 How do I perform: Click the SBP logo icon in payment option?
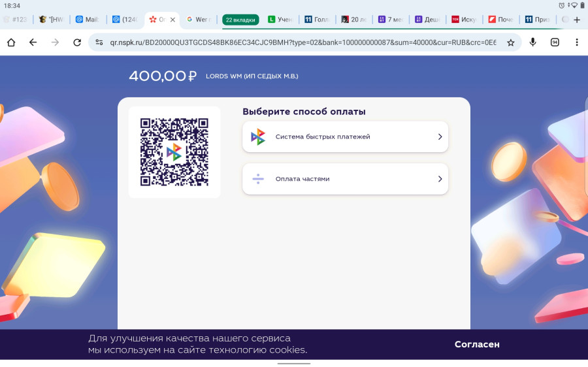point(258,137)
